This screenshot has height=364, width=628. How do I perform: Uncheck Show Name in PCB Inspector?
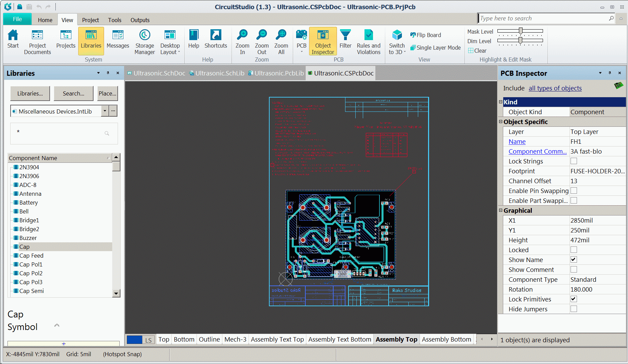tap(574, 259)
